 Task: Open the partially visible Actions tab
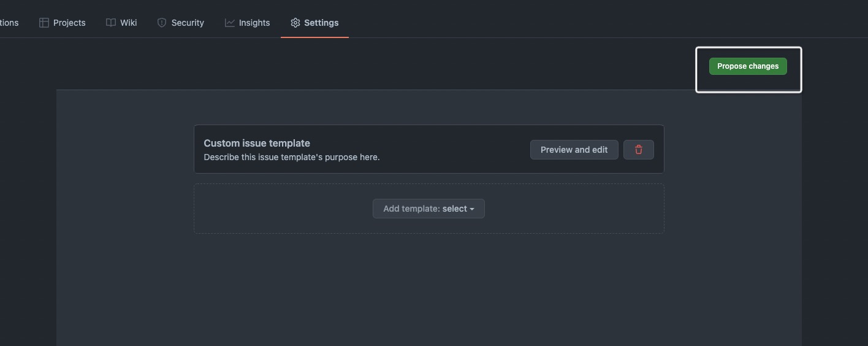9,23
